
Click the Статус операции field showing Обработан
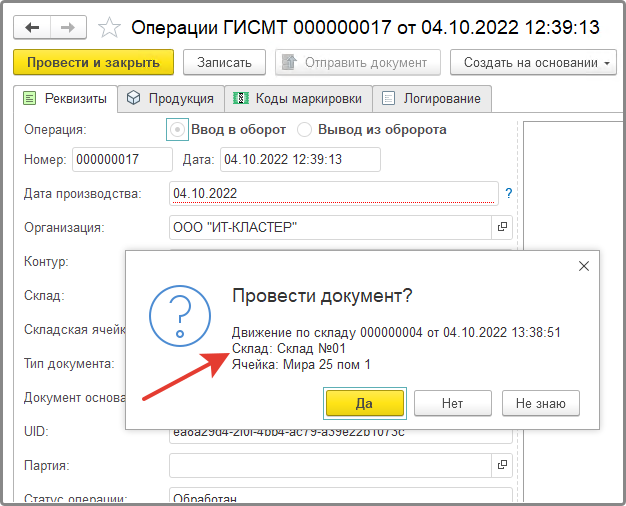341,495
